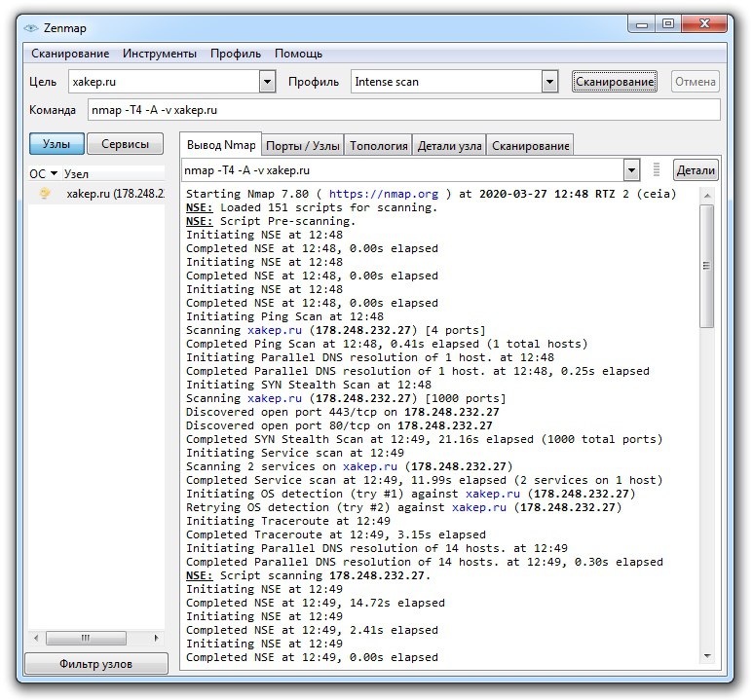Viewport: 753px width, 700px height.
Task: Click 'NSE: Script scanning 178.248.232.27.' line
Action: 308,575
